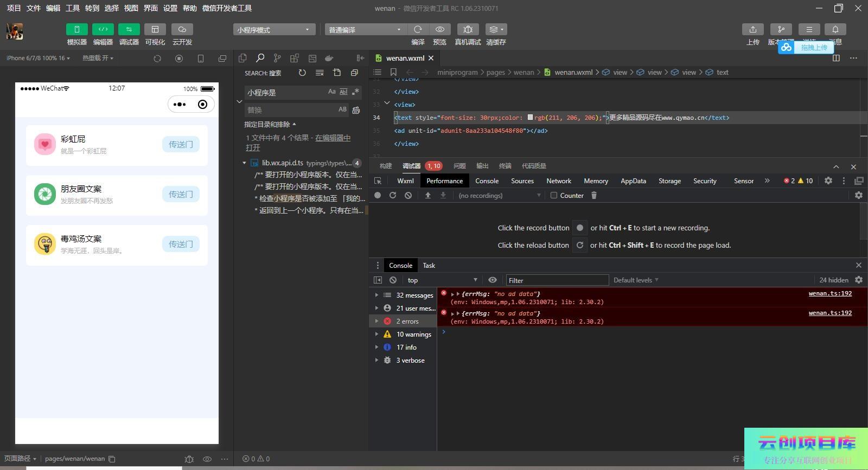Click the Performance record circle button

coord(378,196)
